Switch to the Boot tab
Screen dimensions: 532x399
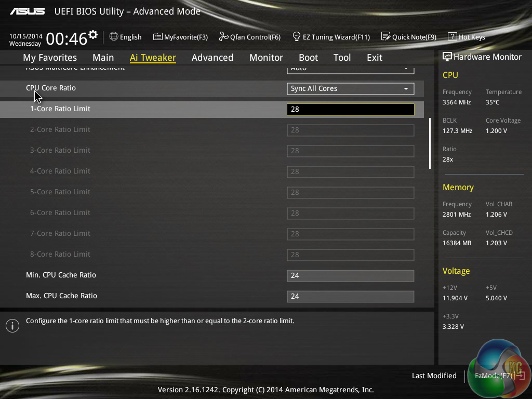[x=308, y=58]
